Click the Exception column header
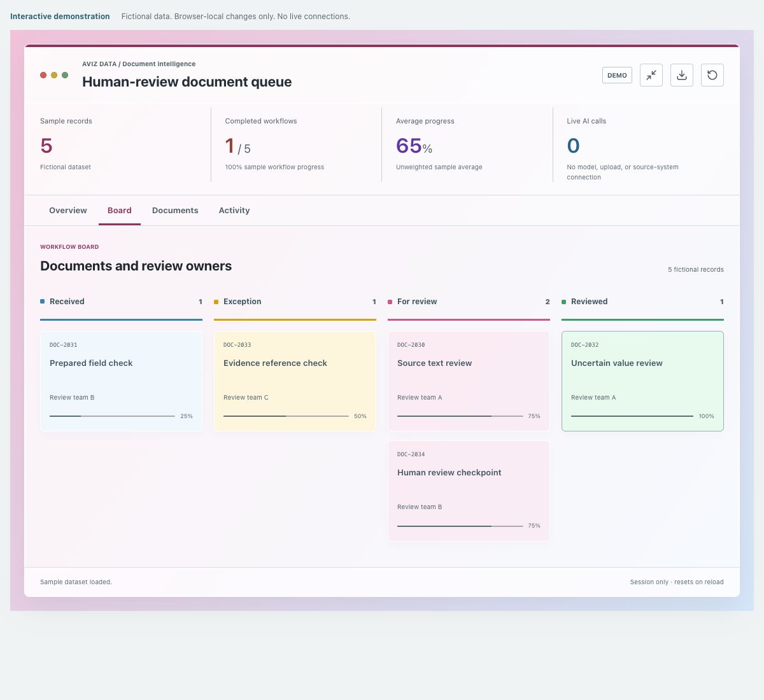764x700 pixels. [295, 302]
